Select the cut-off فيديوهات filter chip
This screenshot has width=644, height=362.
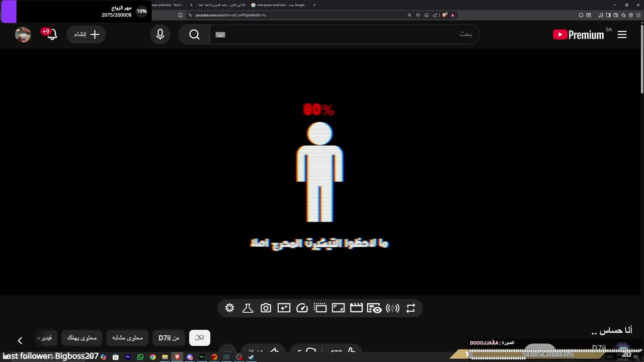[x=46, y=338]
